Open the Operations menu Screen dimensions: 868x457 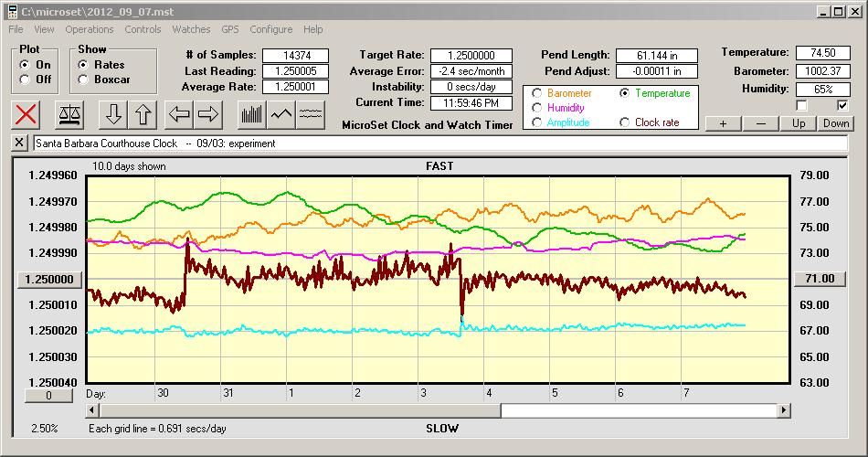click(x=90, y=29)
